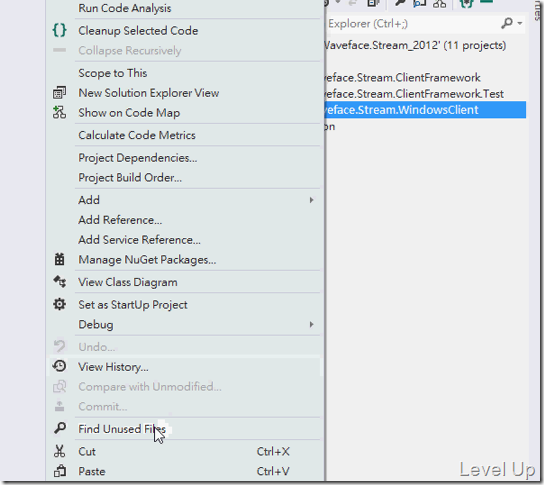Viewport: 544px width, 485px height.
Task: Expand the Debug submenu arrow
Action: click(x=311, y=324)
